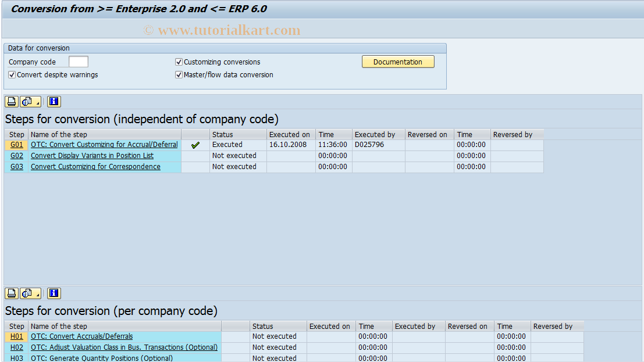The width and height of the screenshot is (644, 362).
Task: Open step H01 OTC Convert Accruals/Deferrals
Action: coord(81,336)
